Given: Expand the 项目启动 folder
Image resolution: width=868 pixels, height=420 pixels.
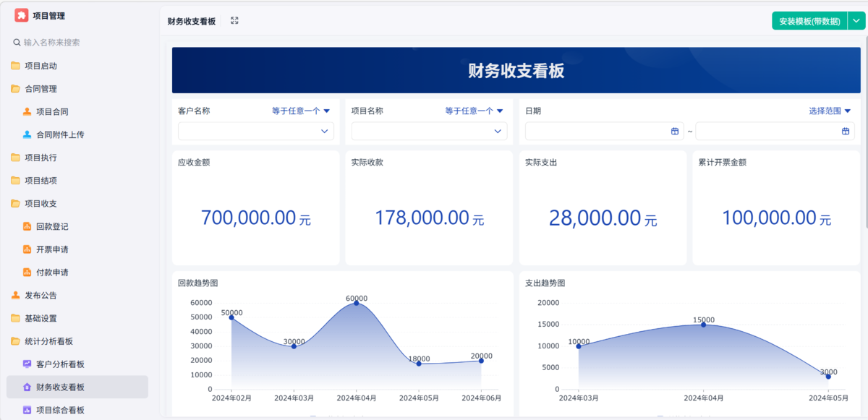Looking at the screenshot, I should click(x=41, y=66).
